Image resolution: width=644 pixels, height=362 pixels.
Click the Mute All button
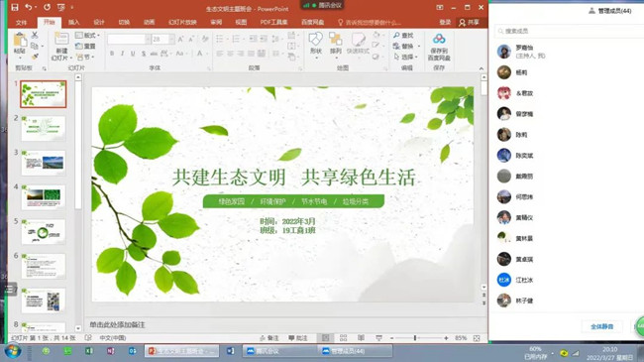pyautogui.click(x=602, y=326)
